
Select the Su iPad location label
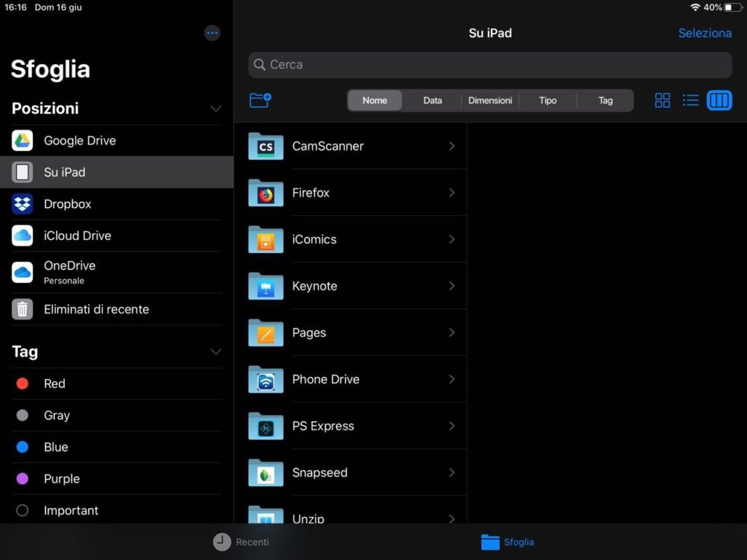[x=65, y=172]
